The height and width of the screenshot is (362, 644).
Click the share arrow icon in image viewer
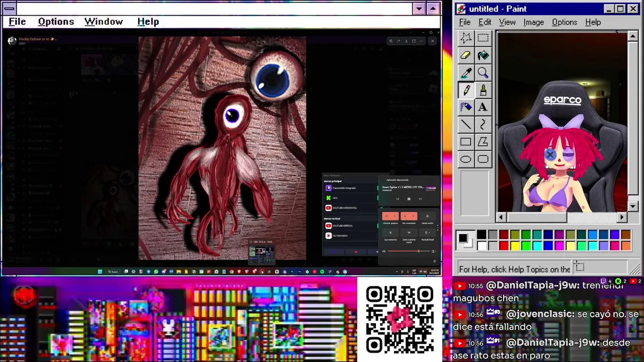tap(398, 41)
